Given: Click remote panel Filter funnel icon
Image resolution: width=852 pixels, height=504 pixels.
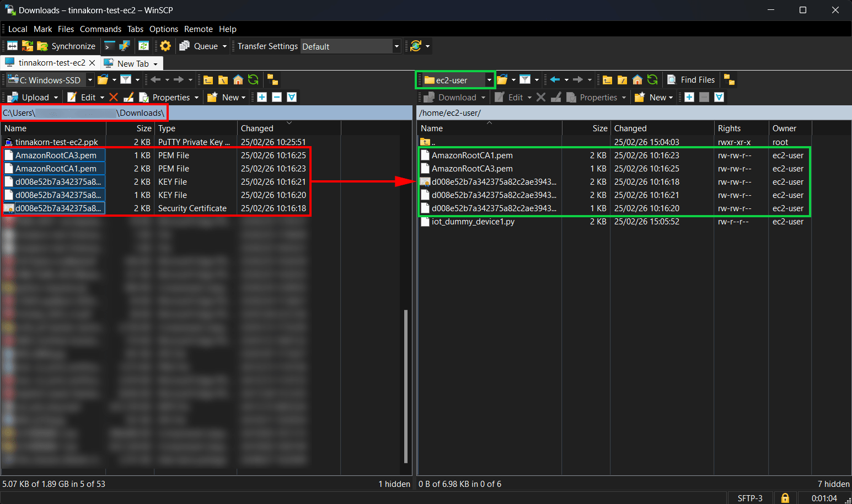Looking at the screenshot, I should (525, 80).
